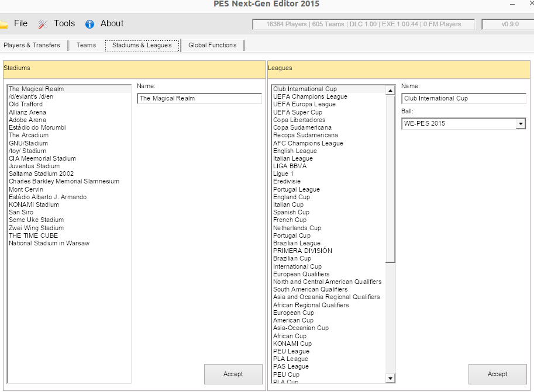
Task: Select Old Trafford in stadium list
Action: coord(69,104)
